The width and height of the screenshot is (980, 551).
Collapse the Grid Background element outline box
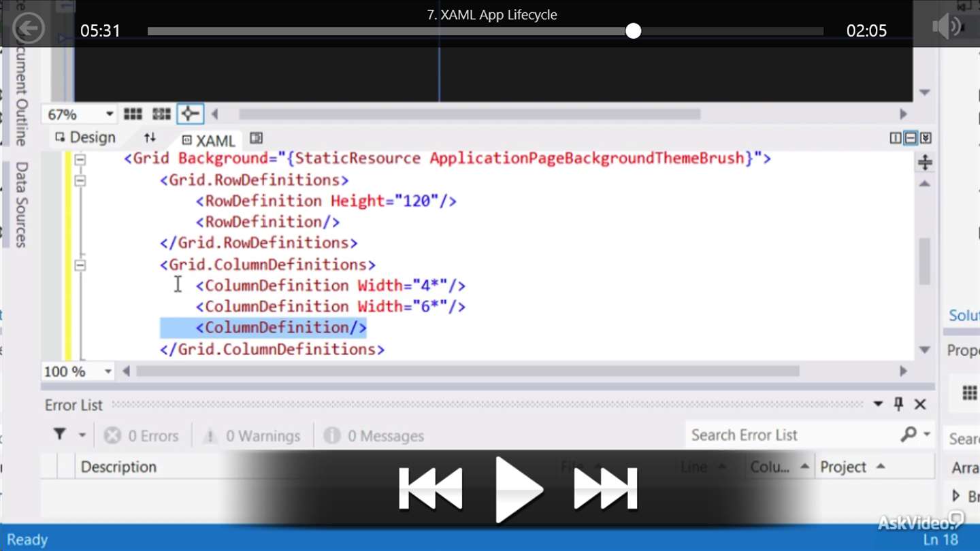click(x=80, y=159)
